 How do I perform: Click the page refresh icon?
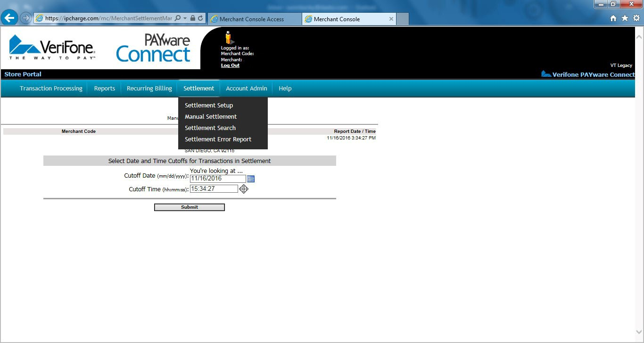[200, 18]
